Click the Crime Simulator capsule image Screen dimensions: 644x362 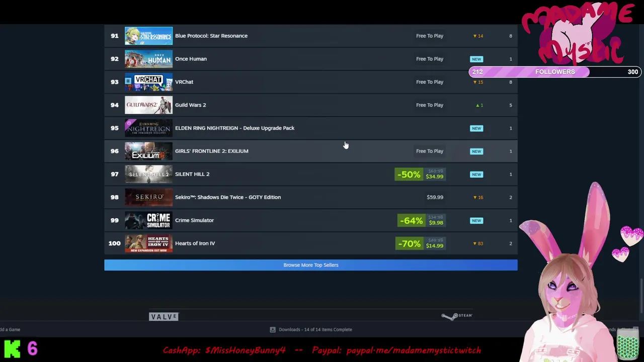tap(148, 220)
